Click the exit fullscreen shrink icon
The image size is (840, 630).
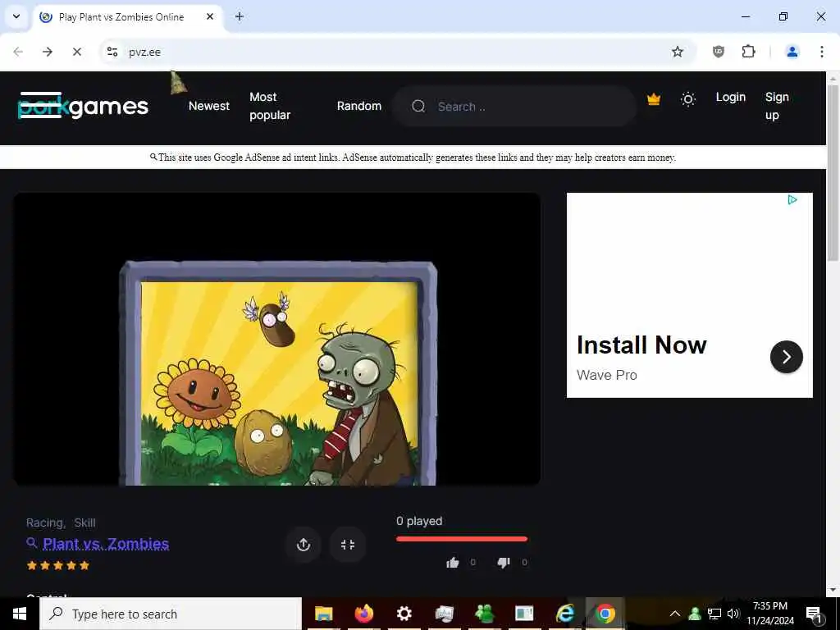point(348,545)
